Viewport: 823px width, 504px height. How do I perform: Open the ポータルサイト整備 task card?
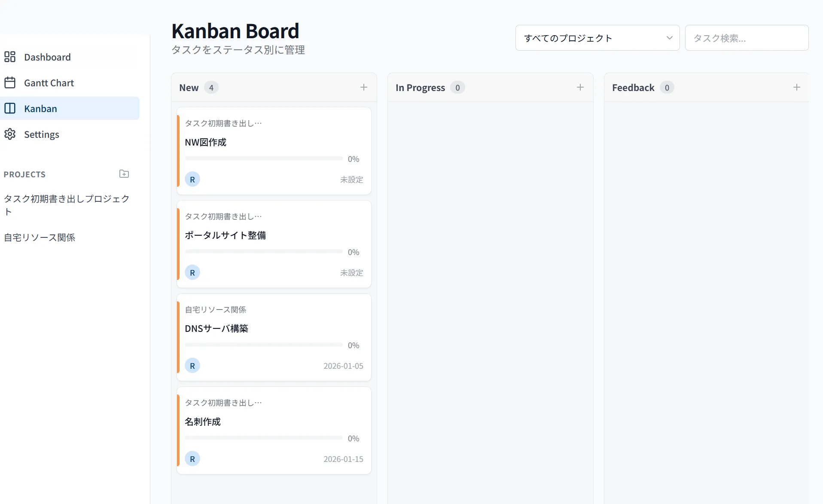pyautogui.click(x=274, y=236)
